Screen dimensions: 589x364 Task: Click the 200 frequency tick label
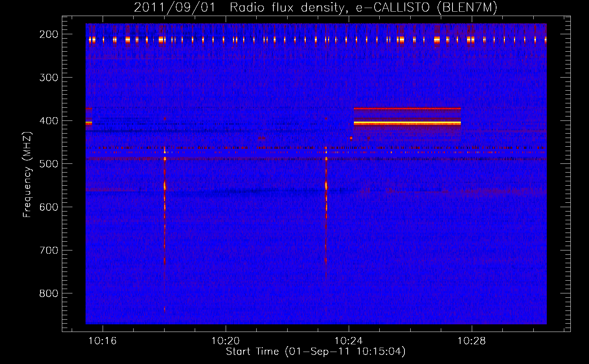tap(49, 34)
